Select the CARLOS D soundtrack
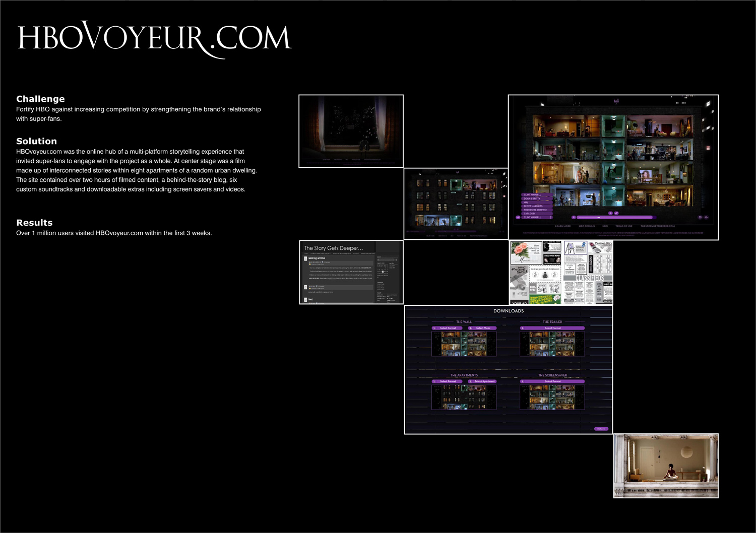756x533 pixels. (x=537, y=214)
